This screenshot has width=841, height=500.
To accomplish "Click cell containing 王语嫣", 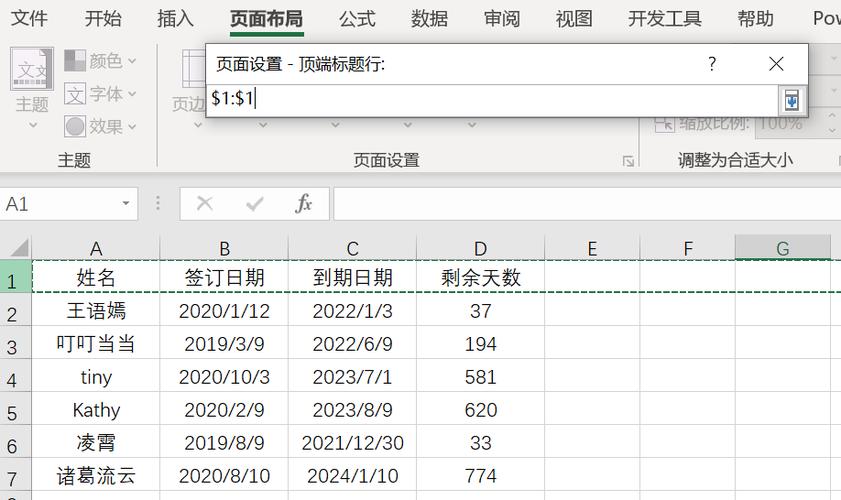I will coord(96,310).
